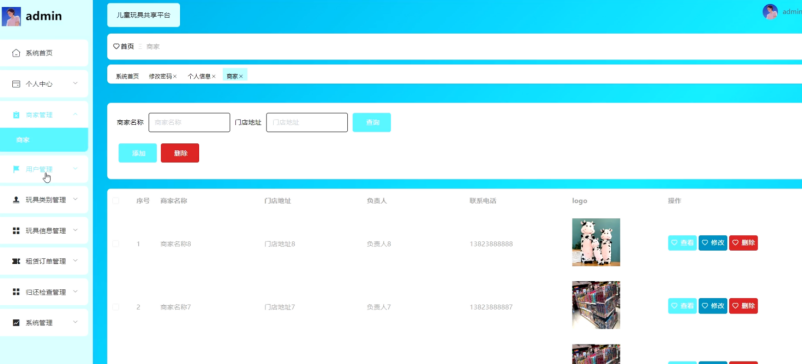Image resolution: width=802 pixels, height=364 pixels.
Task: Click the 门店地址 column header
Action: (x=278, y=201)
